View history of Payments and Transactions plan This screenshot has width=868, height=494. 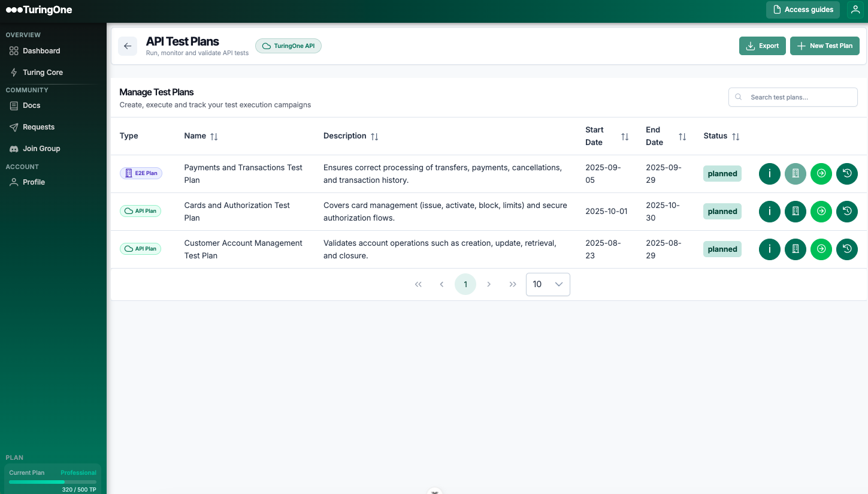(x=846, y=174)
